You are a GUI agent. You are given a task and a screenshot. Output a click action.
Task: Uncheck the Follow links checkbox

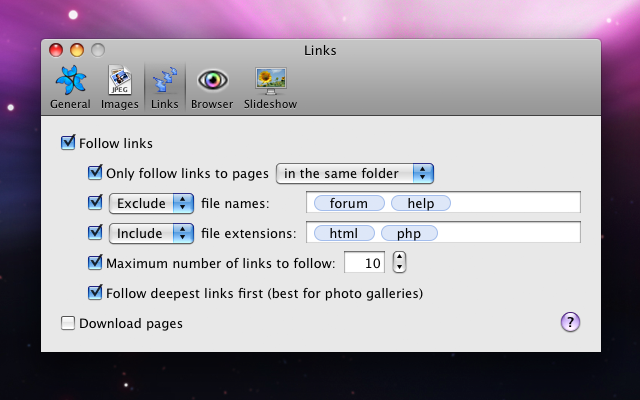click(68, 143)
